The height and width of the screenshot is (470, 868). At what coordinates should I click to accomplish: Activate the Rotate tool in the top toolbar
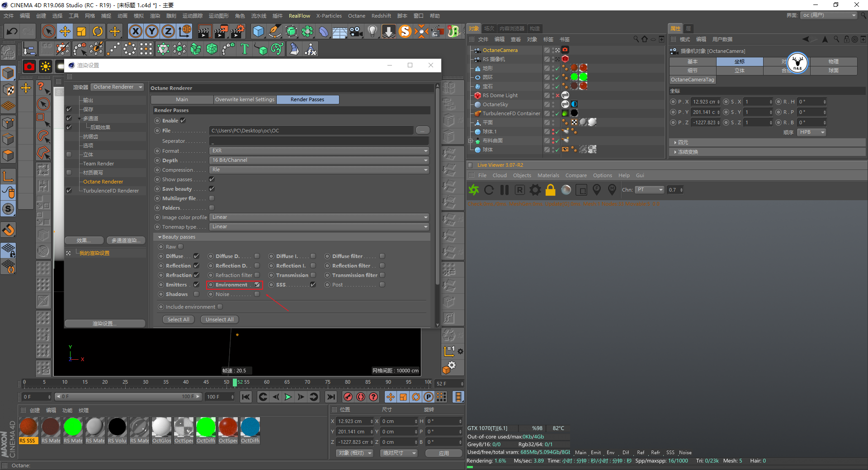click(x=98, y=31)
